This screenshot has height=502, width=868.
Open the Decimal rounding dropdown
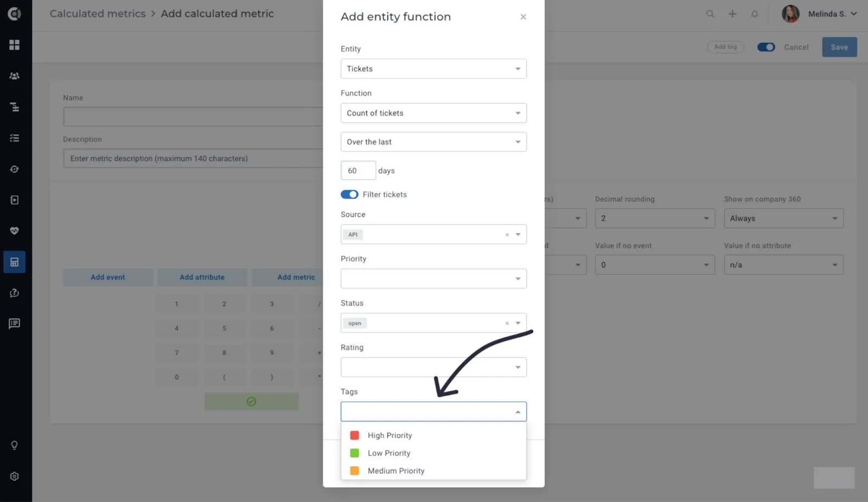(x=655, y=218)
